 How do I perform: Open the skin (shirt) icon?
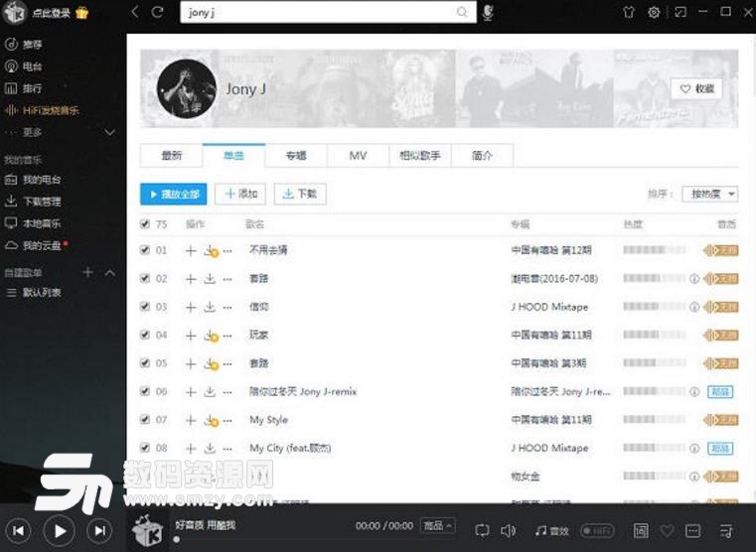[628, 12]
